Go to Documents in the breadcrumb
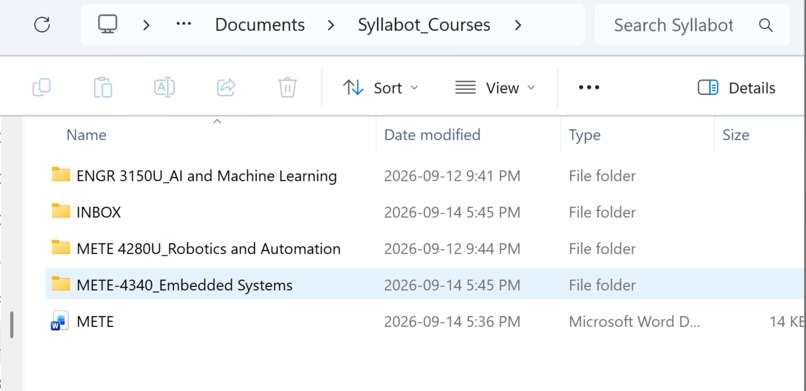Screen dimensions: 806x391 pyautogui.click(x=260, y=25)
